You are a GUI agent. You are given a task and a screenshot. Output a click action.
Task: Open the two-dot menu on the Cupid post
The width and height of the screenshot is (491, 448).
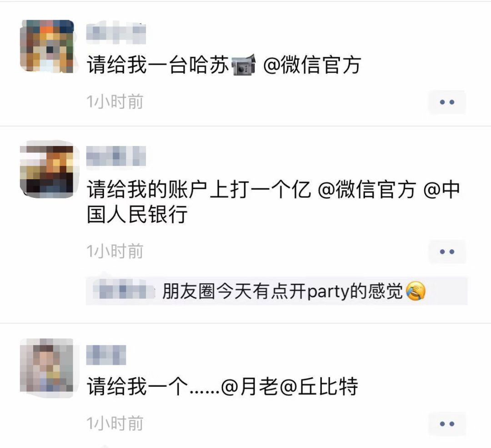click(x=447, y=424)
